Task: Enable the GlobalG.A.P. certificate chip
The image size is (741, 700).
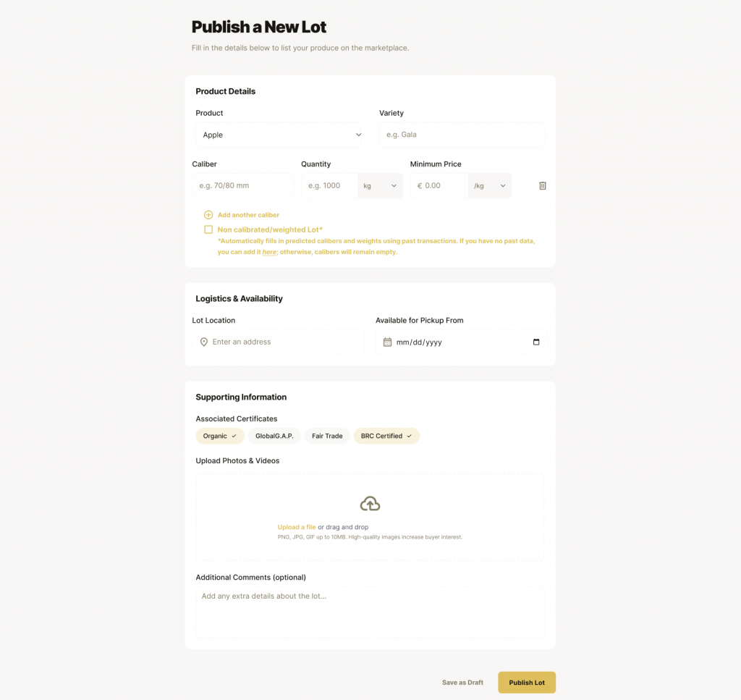Action: click(x=274, y=436)
